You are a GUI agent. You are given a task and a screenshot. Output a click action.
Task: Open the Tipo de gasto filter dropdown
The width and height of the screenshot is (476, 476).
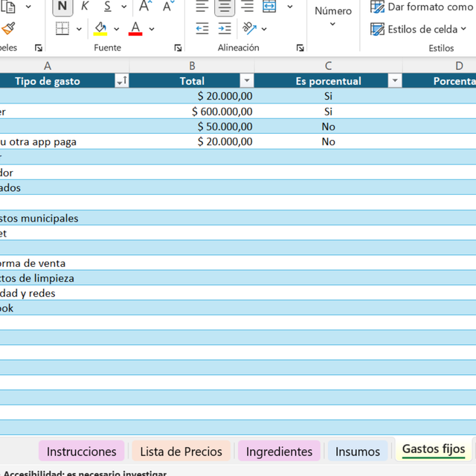click(121, 81)
